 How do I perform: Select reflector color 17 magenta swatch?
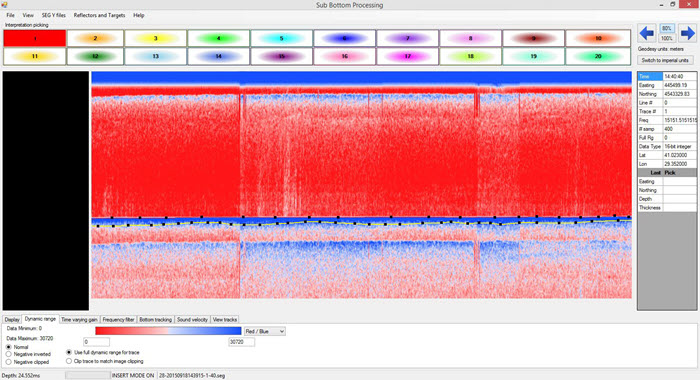407,56
